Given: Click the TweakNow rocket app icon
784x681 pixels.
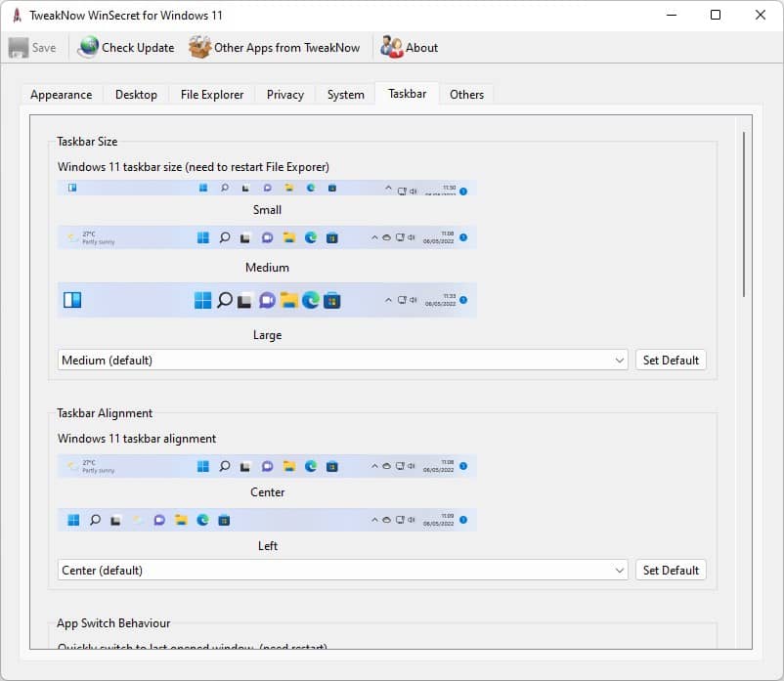Looking at the screenshot, I should [17, 16].
